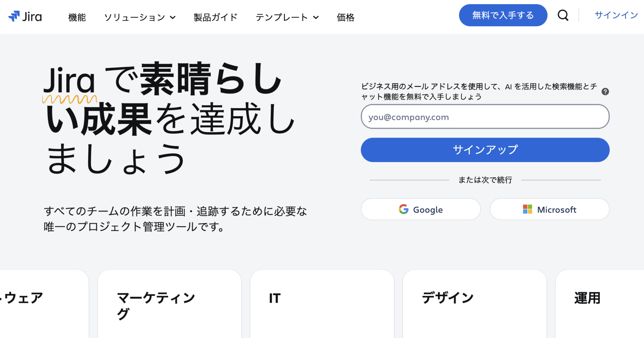644x338 pixels.
Task: Select the マーケティング card
Action: pos(169,304)
